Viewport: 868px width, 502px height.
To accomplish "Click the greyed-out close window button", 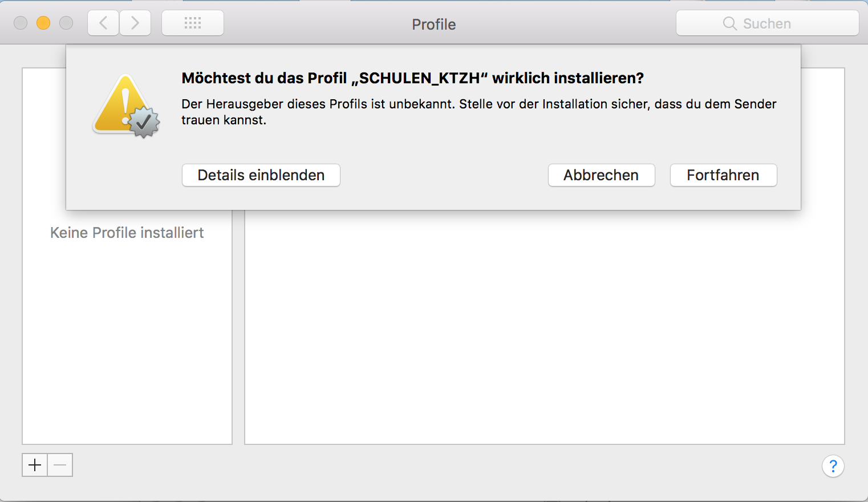I will (x=21, y=23).
